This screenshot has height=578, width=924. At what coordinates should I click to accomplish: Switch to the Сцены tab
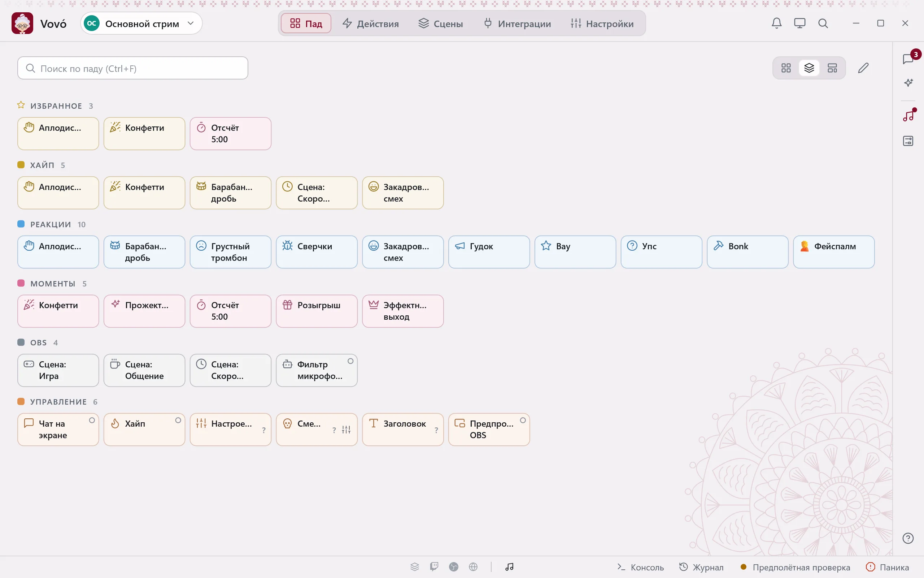pyautogui.click(x=440, y=23)
